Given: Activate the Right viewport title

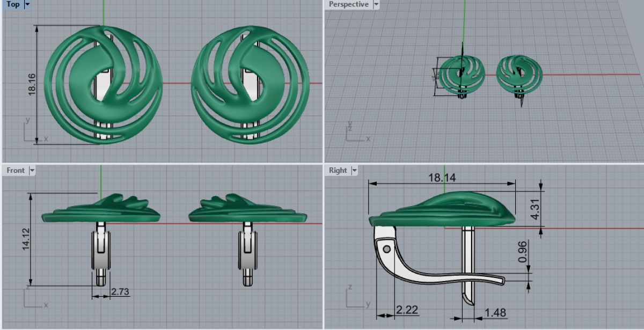Looking at the screenshot, I should [338, 170].
